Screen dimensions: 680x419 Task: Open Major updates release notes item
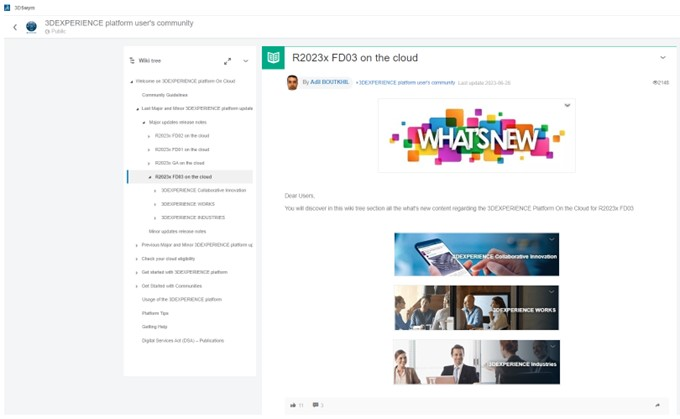pos(177,122)
